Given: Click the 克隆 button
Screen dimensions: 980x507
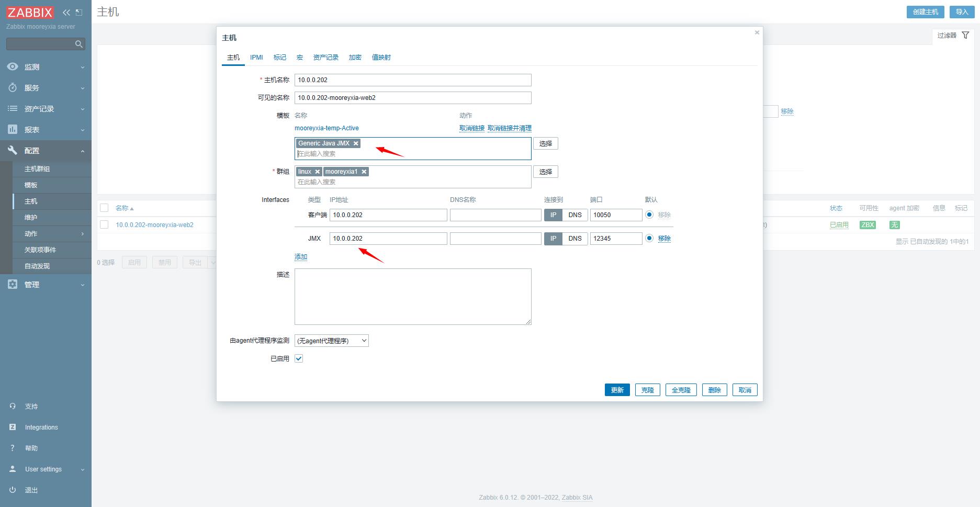Looking at the screenshot, I should tap(648, 390).
